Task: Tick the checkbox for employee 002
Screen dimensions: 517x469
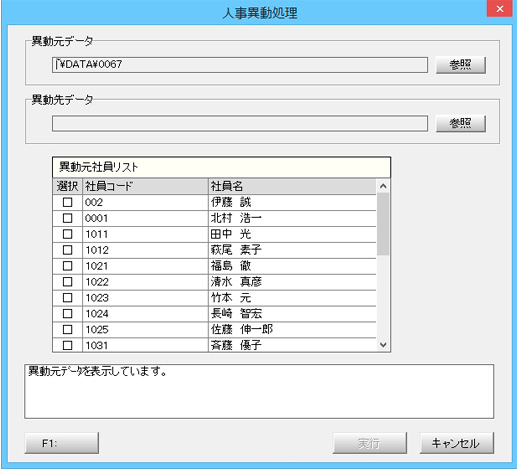Action: pos(67,202)
